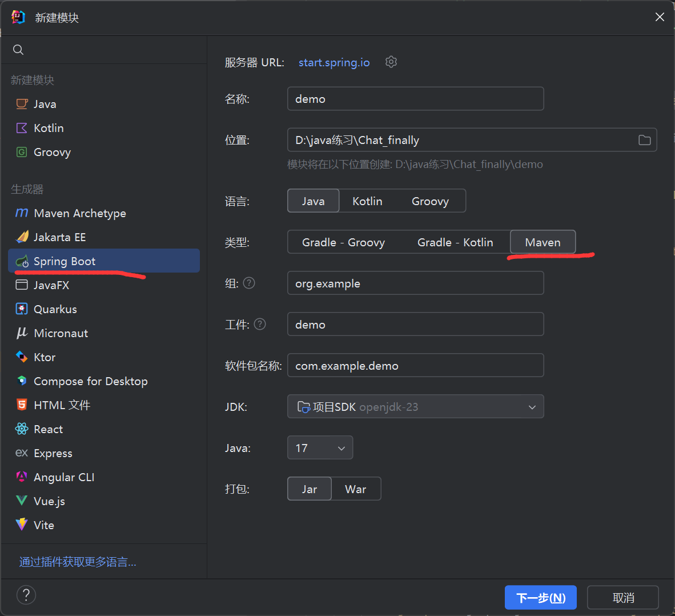The width and height of the screenshot is (675, 616).
Task: Click the Jakarta EE sail icon
Action: point(22,237)
